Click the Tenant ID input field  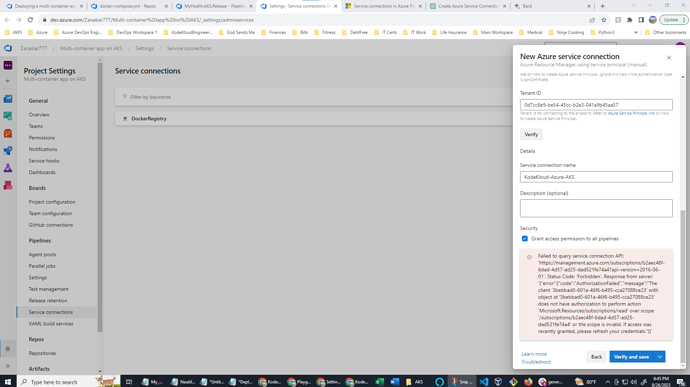click(596, 105)
